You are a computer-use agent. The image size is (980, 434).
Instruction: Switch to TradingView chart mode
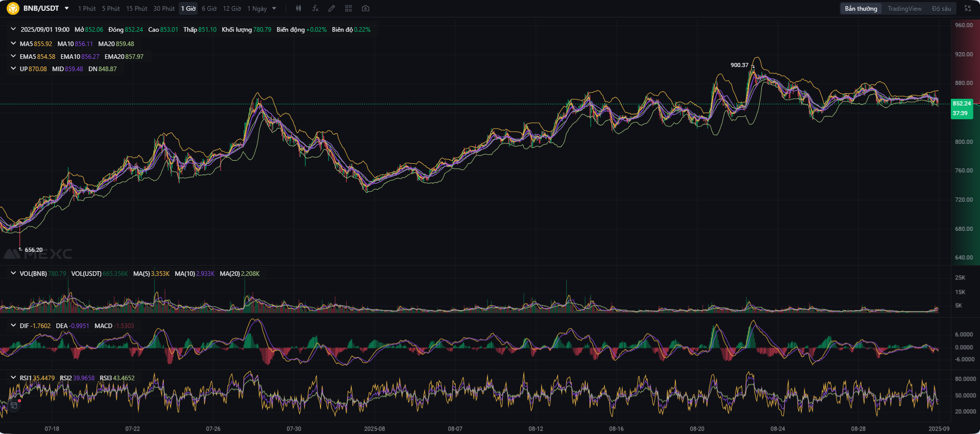904,9
